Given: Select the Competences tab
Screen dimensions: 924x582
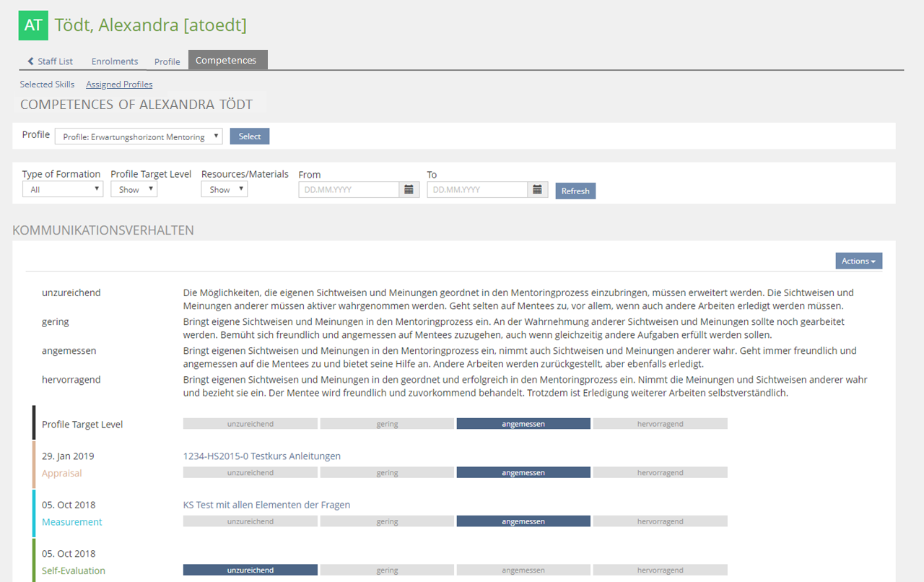Looking at the screenshot, I should tap(228, 60).
